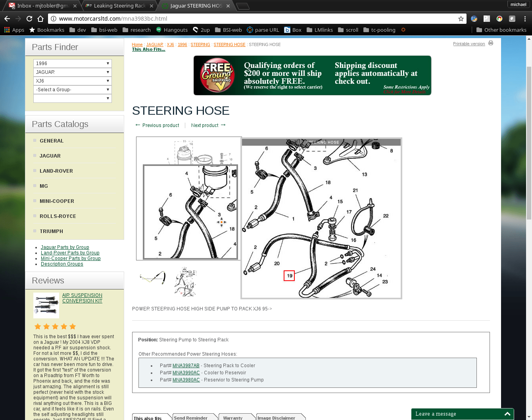This screenshot has width=532, height=420.
Task: Bookmark this page with the star icon
Action: [x=461, y=19]
